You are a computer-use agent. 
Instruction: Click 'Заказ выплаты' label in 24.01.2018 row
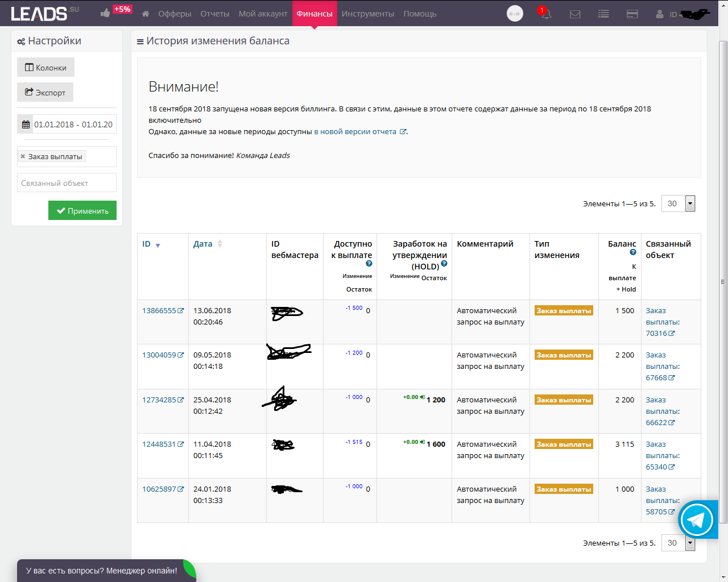[564, 489]
